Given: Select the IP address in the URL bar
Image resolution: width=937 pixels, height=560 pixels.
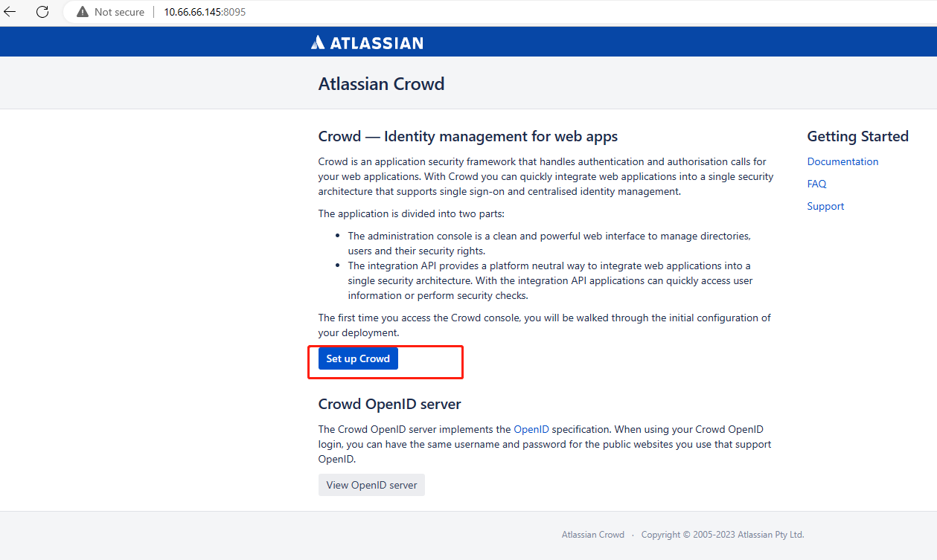Looking at the screenshot, I should tap(191, 12).
